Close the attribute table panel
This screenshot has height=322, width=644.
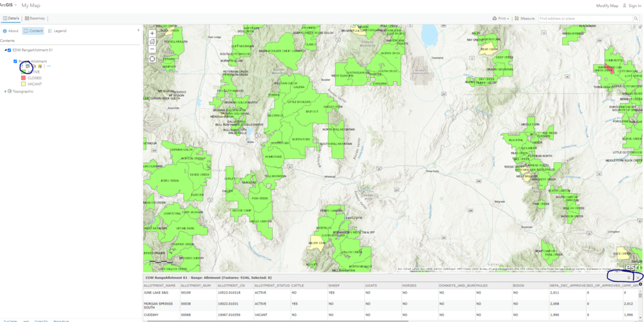(637, 278)
